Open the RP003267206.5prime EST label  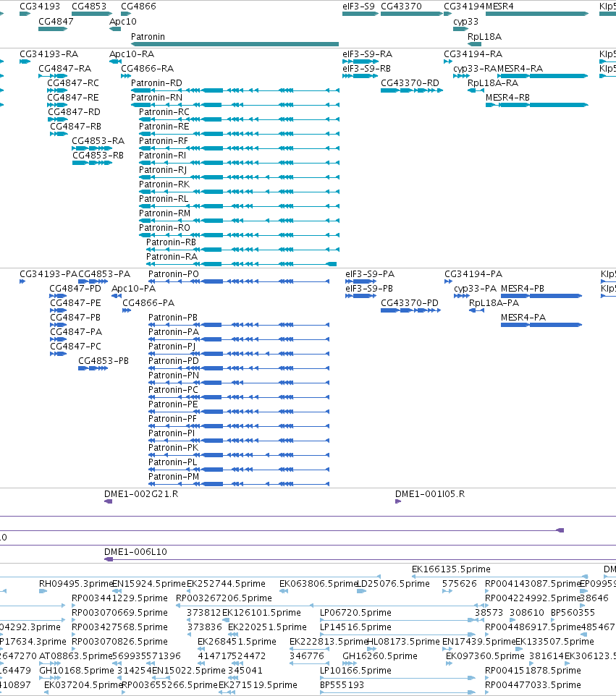point(224,599)
